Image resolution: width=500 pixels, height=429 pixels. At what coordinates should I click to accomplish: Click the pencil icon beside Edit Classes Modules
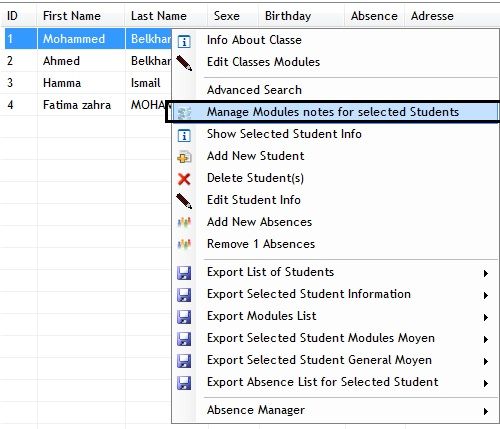[184, 63]
